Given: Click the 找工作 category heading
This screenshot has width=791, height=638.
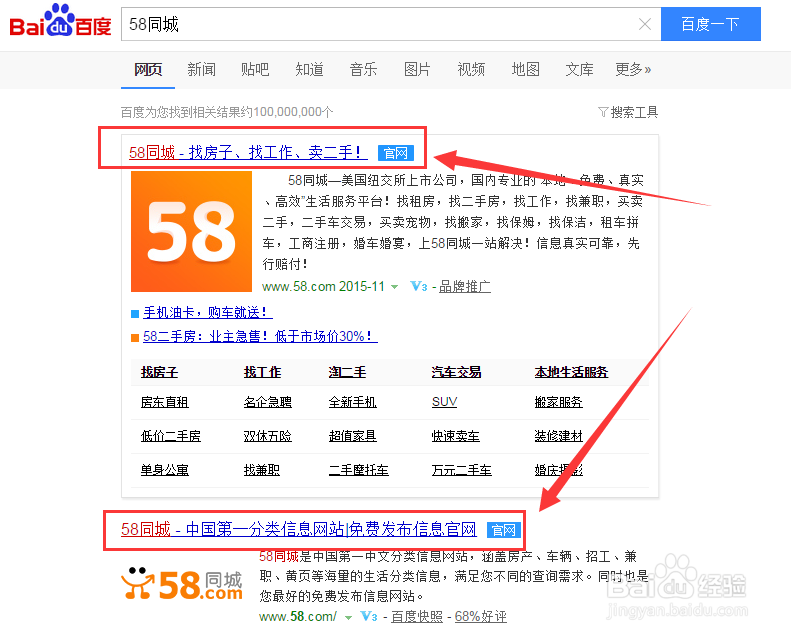Looking at the screenshot, I should click(262, 372).
